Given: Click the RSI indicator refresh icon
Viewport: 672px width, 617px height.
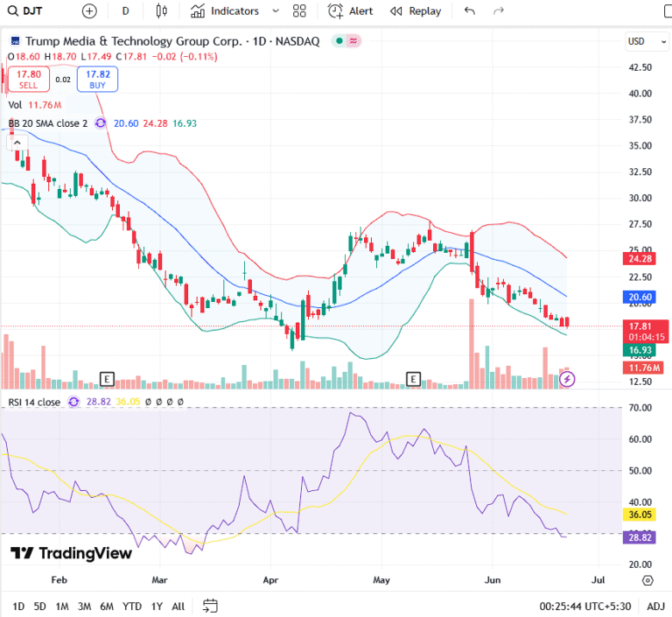Looking at the screenshot, I should coord(73,403).
